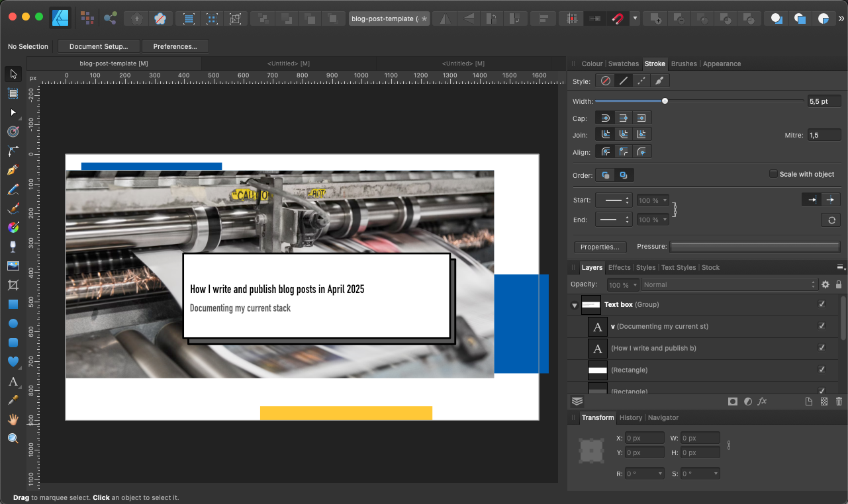Click the Add boolean operation icon

tap(655, 19)
